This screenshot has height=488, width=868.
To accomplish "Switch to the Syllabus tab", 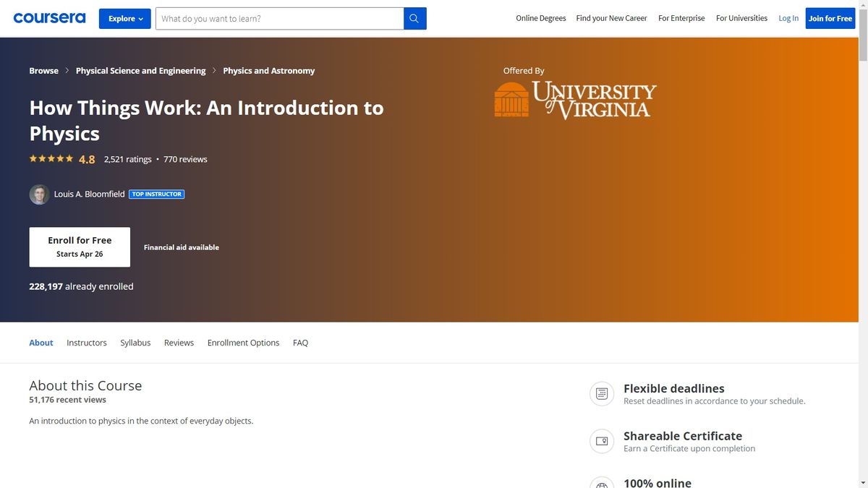I will pos(135,342).
